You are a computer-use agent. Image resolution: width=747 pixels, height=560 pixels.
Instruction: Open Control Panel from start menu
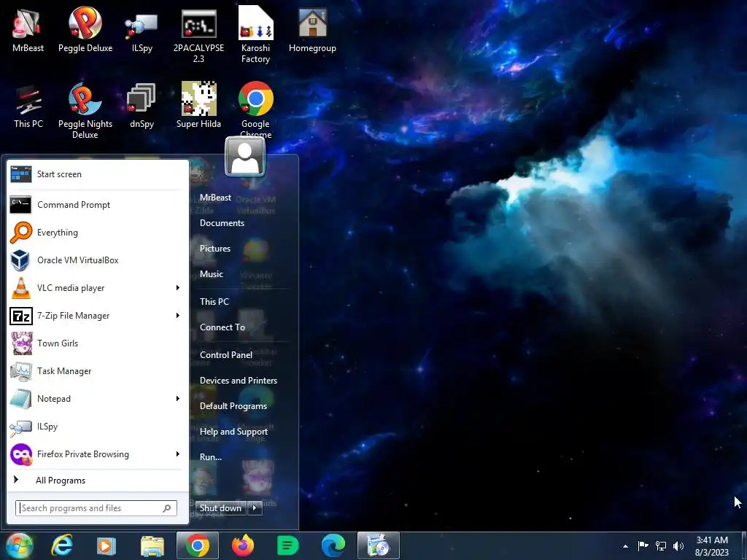[x=226, y=355]
